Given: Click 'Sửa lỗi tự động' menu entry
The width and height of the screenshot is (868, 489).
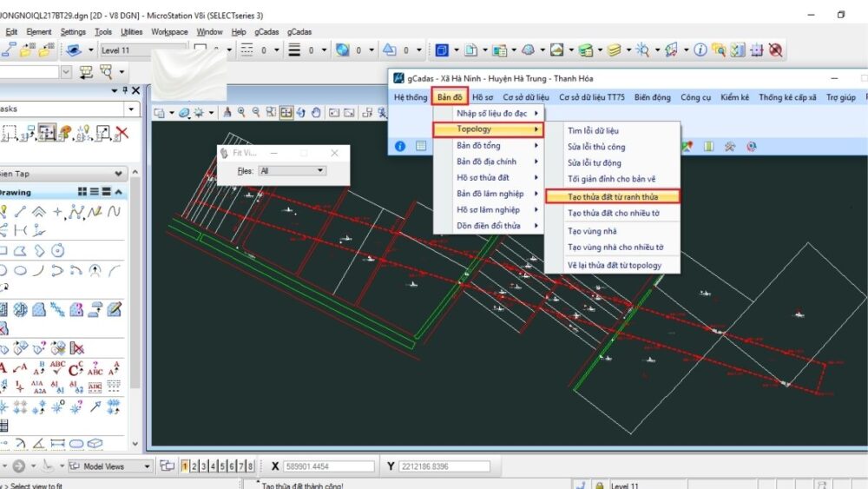Looking at the screenshot, I should [595, 162].
